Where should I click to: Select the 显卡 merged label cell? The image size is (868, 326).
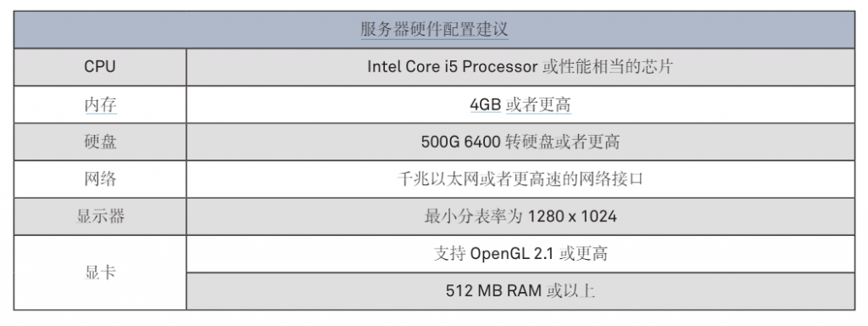[x=100, y=273]
